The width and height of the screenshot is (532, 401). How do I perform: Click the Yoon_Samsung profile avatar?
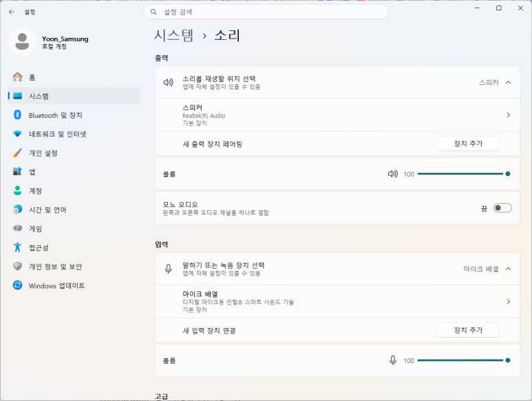coord(23,42)
